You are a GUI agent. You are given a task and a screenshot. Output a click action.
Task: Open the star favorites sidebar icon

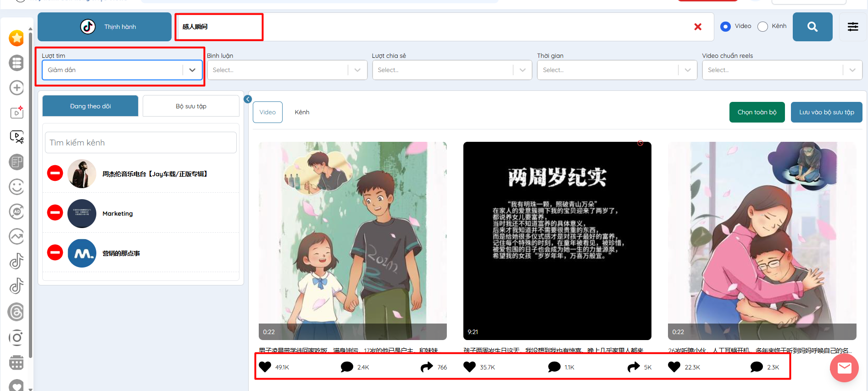[17, 38]
